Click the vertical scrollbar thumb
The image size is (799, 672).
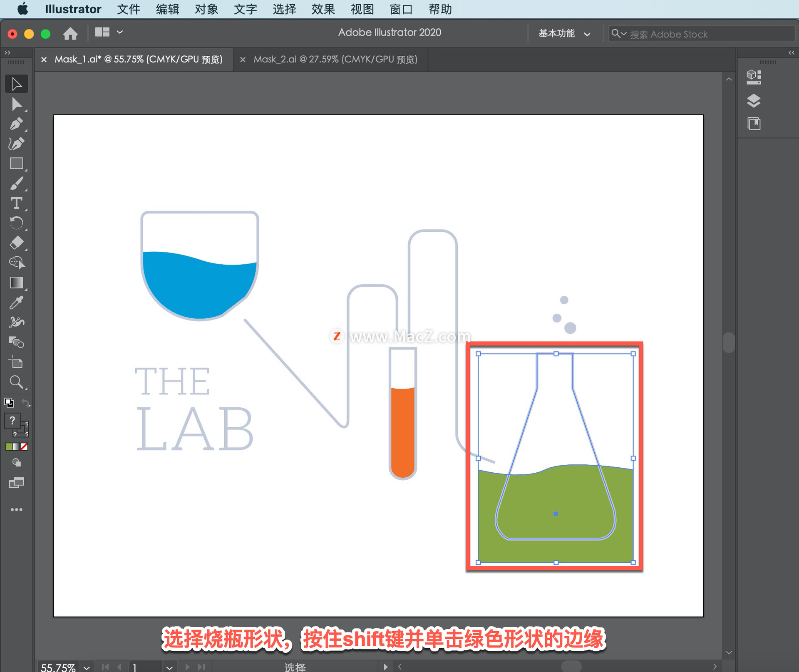[x=729, y=342]
